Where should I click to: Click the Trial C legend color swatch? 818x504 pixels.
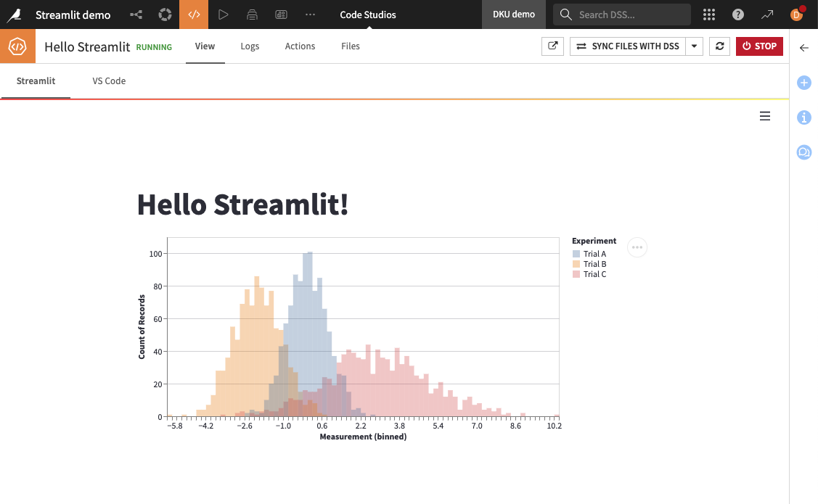(576, 274)
